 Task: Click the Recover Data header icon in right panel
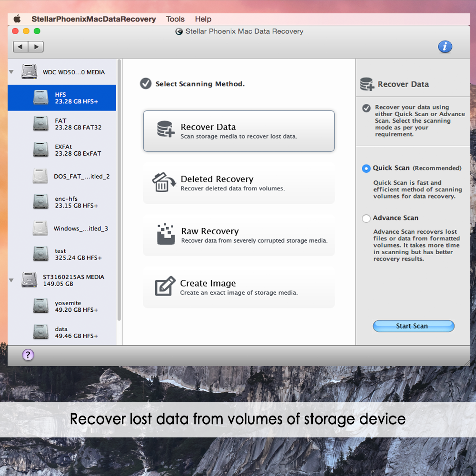click(367, 84)
